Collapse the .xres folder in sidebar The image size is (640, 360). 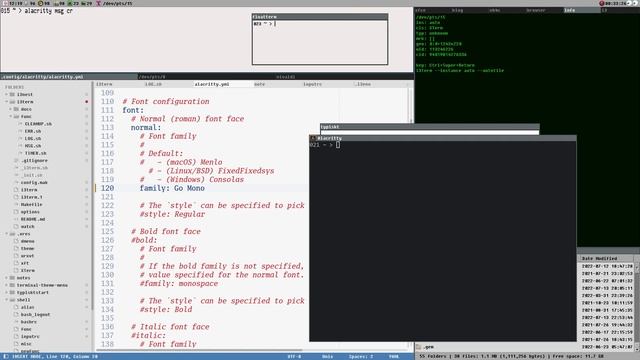click(x=7, y=234)
